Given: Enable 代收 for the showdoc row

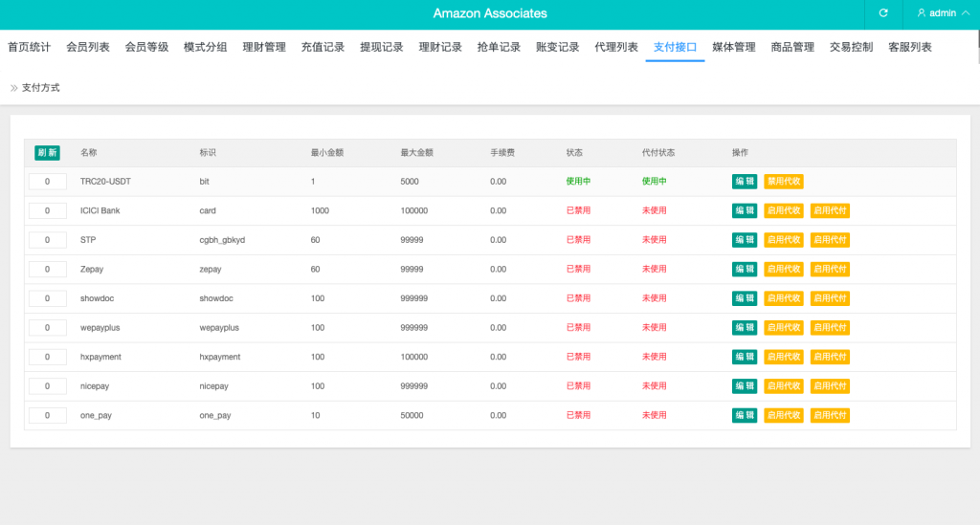Looking at the screenshot, I should 783,298.
